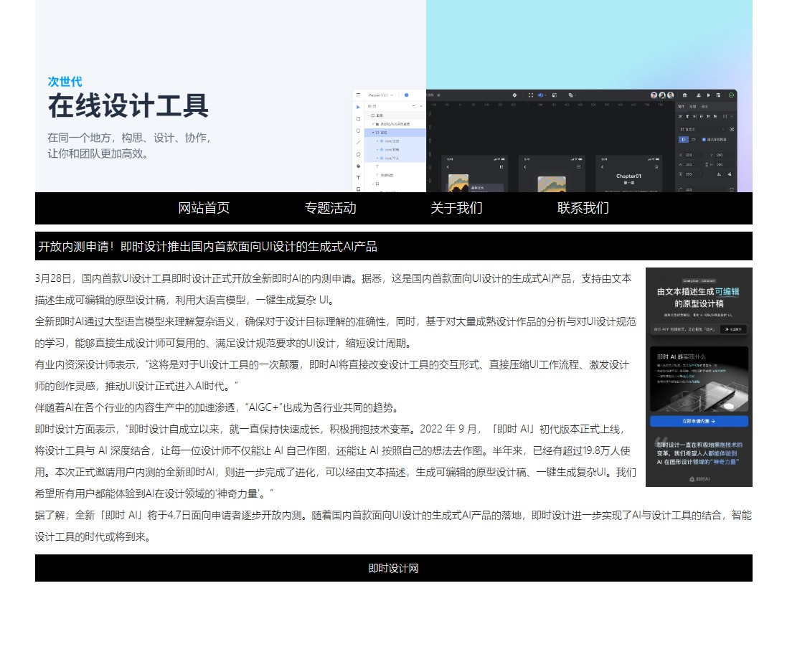Collapse the 主页 layer tree item
The image size is (787, 672).
pos(368,115)
